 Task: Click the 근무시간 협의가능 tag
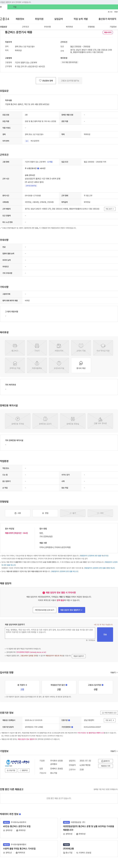[x=31, y=186]
